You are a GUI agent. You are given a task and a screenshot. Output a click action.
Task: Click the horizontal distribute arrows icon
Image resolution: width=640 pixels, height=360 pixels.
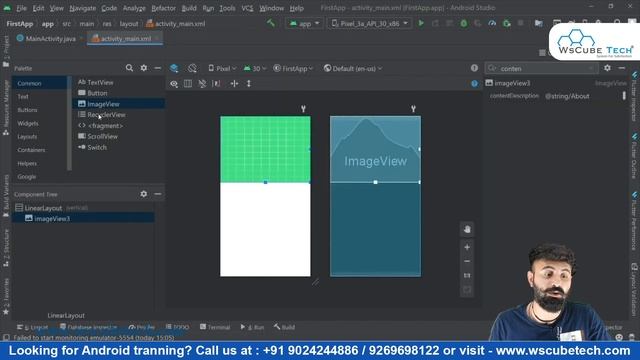point(234,84)
